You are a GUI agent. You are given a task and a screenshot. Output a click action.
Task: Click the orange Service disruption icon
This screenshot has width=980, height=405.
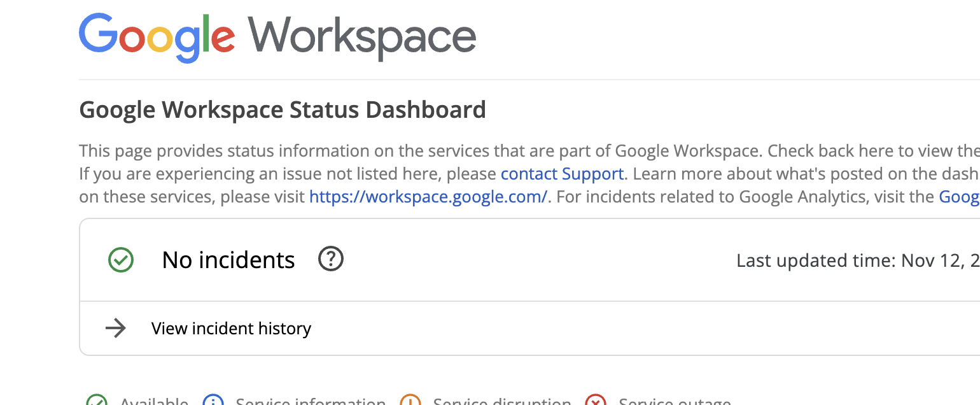[412, 401]
